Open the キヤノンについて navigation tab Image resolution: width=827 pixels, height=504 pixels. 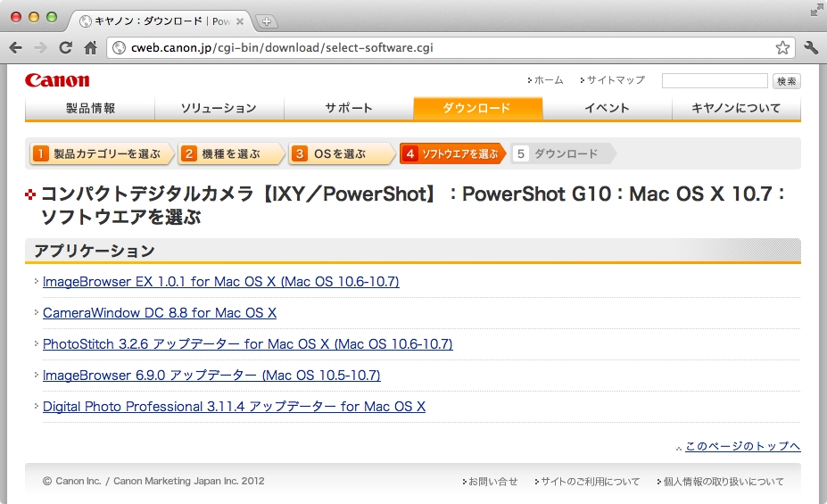click(736, 108)
